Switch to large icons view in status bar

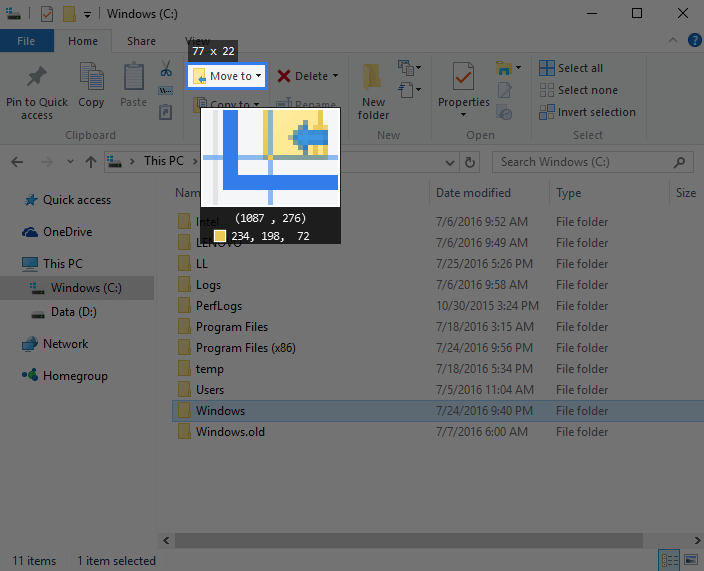(x=691, y=560)
